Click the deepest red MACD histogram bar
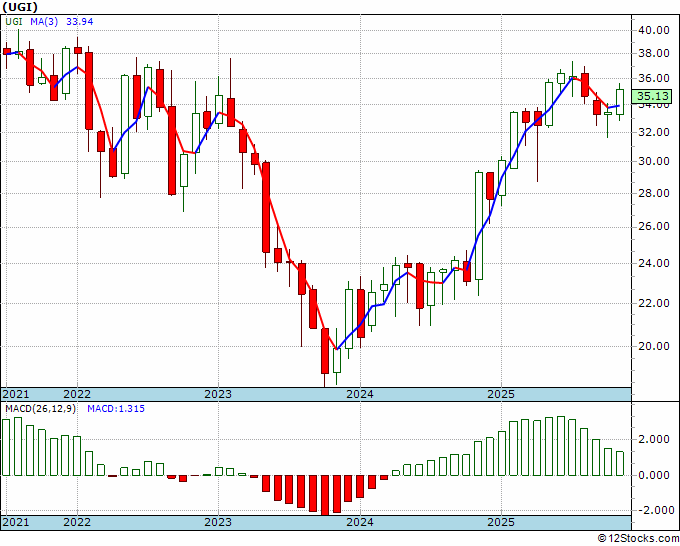Image resolution: width=680 pixels, height=546 pixels. [x=325, y=495]
